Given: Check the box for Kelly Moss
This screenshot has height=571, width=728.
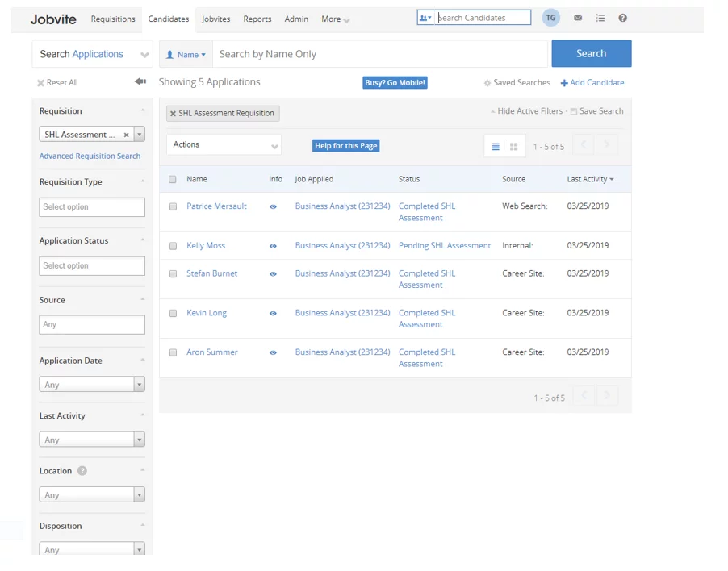Looking at the screenshot, I should pyautogui.click(x=173, y=246).
